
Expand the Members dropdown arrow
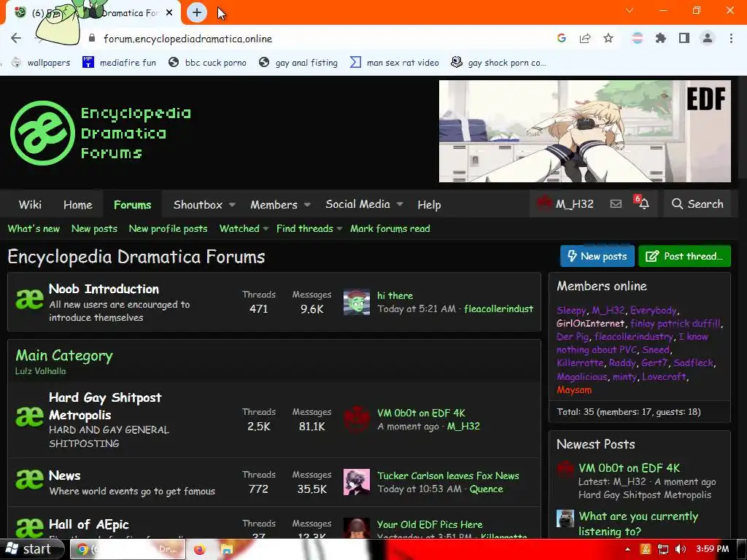coord(307,205)
